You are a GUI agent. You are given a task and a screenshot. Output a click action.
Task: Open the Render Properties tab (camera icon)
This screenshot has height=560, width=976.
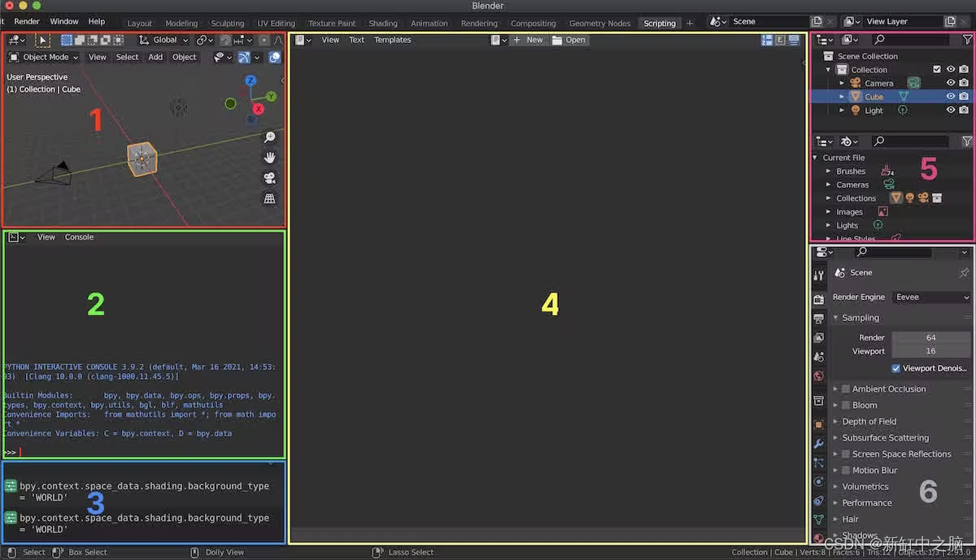click(x=821, y=299)
